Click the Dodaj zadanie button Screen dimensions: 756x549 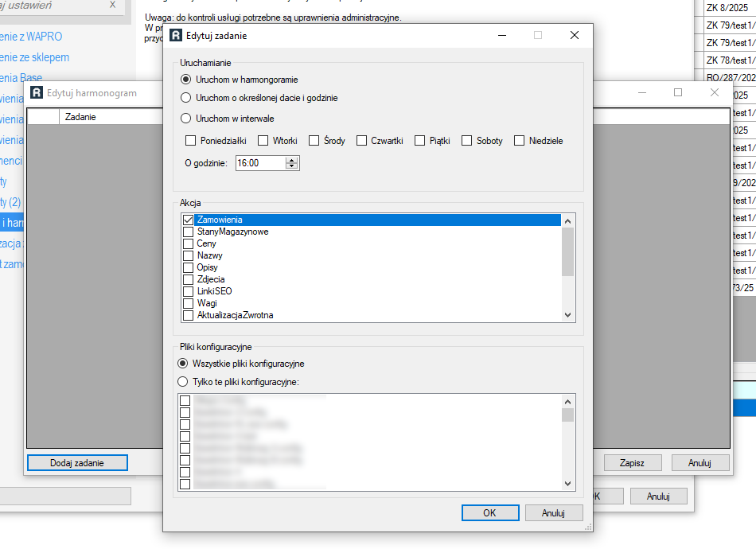tap(77, 463)
